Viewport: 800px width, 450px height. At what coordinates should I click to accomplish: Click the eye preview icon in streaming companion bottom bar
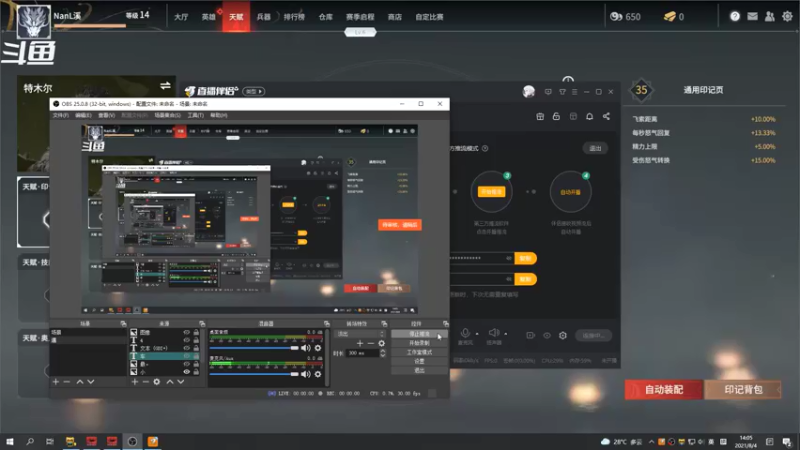[546, 335]
